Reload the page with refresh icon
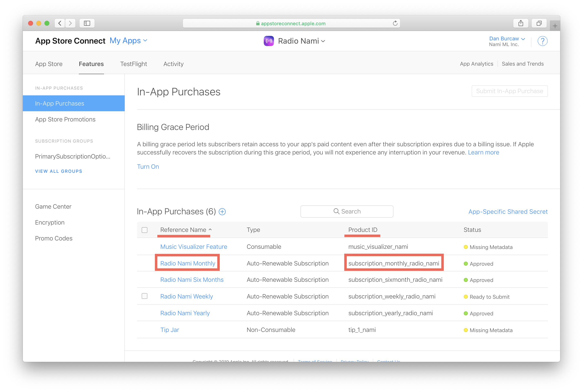Screen dimensions: 583x392 coord(395,23)
